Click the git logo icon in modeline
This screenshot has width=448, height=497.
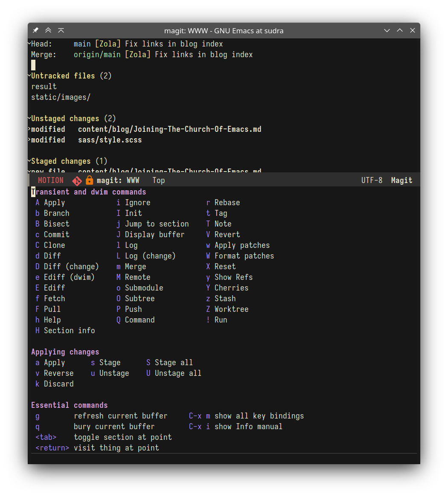coord(77,181)
